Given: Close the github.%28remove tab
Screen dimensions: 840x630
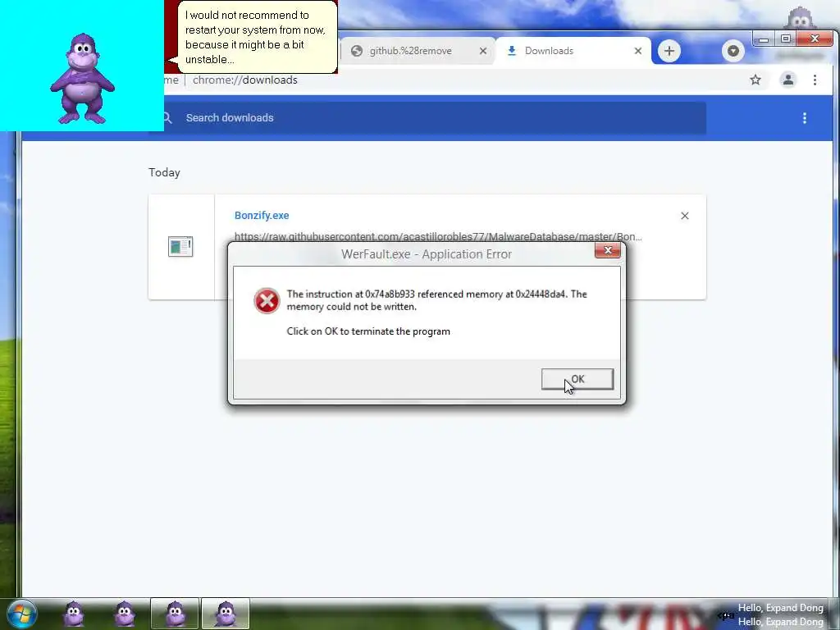Looking at the screenshot, I should (x=482, y=51).
